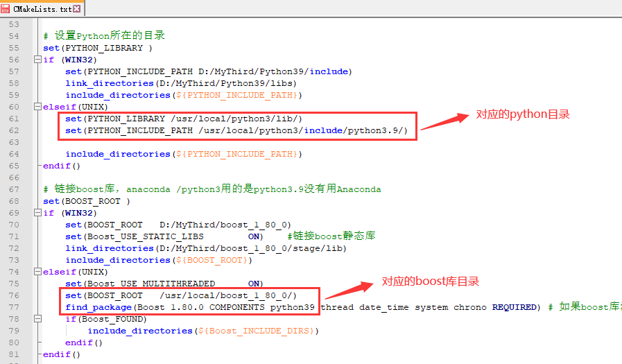
Task: Collapse the elseif(UNIX) block at line 60
Action: (37, 107)
